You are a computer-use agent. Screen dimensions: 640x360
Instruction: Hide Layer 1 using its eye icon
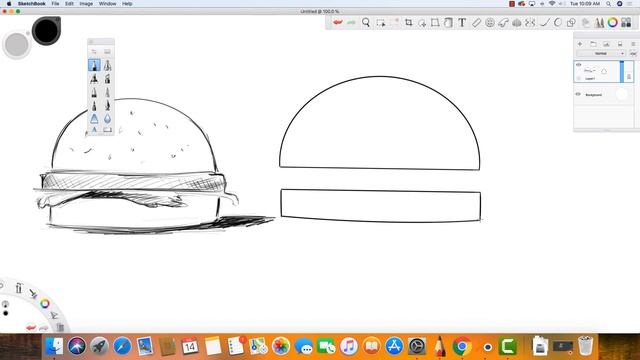tap(578, 64)
